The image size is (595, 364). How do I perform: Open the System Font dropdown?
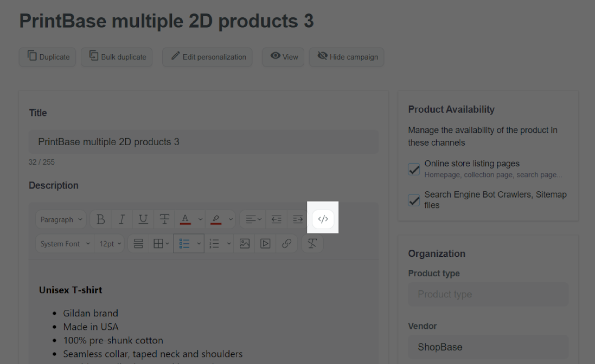[x=65, y=244]
